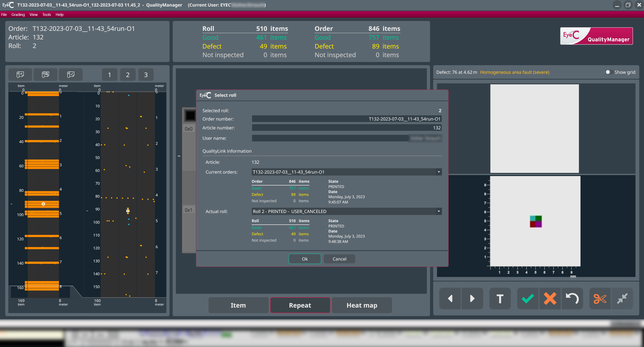Open the Tools menu

tap(47, 15)
